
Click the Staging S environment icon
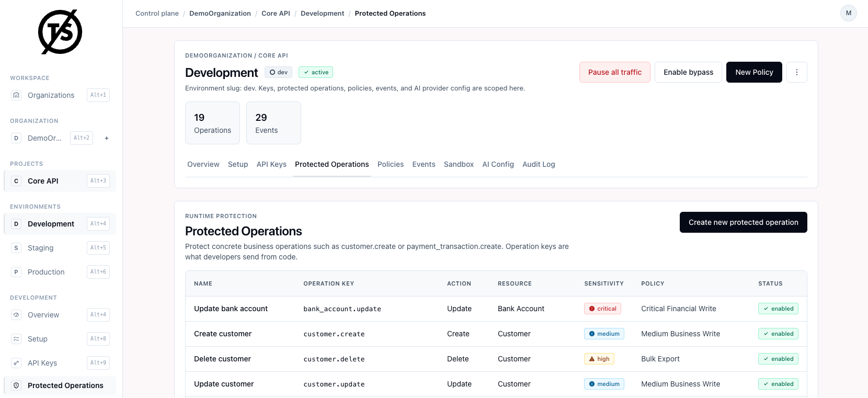coord(16,248)
